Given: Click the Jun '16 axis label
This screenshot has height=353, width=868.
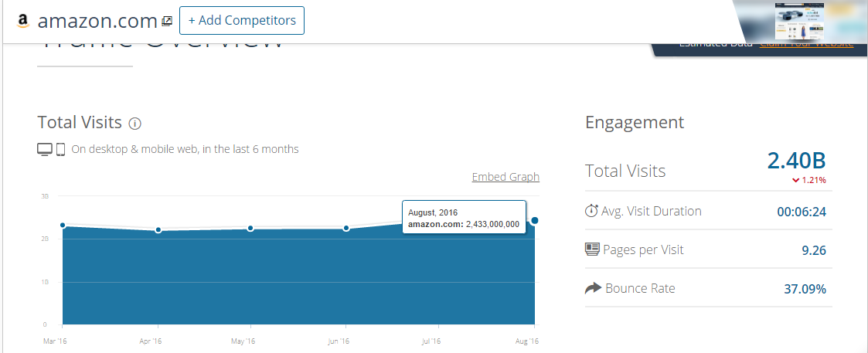Looking at the screenshot, I should (338, 341).
